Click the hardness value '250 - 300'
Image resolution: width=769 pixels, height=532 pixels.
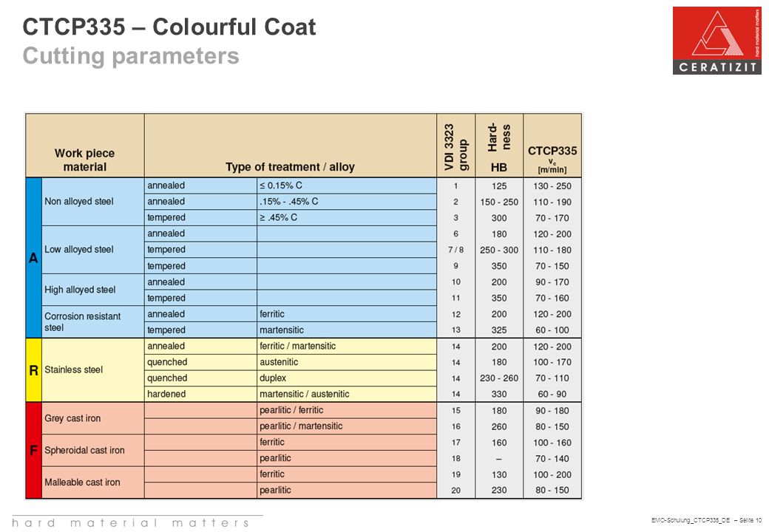[499, 250]
